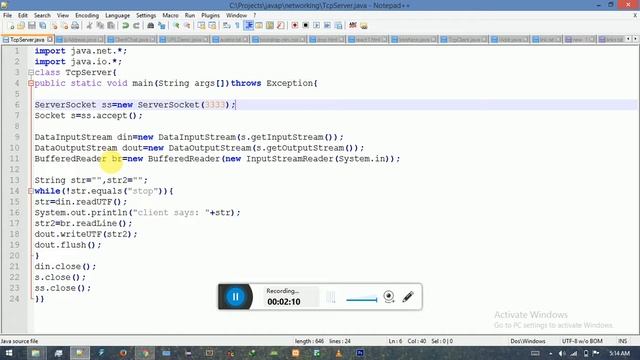Open VLC media player from taskbar
Screen dimensions: 640x360
pos(339,353)
